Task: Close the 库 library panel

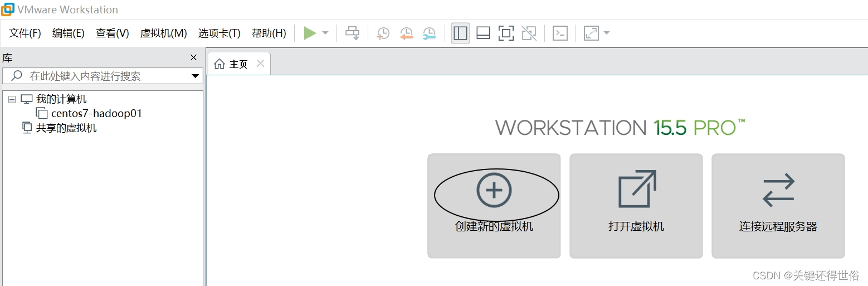Action: 193,58
